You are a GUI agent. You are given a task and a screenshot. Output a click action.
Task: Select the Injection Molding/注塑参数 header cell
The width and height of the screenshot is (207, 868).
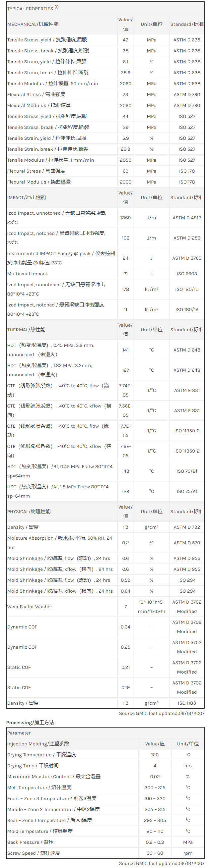pos(38,744)
